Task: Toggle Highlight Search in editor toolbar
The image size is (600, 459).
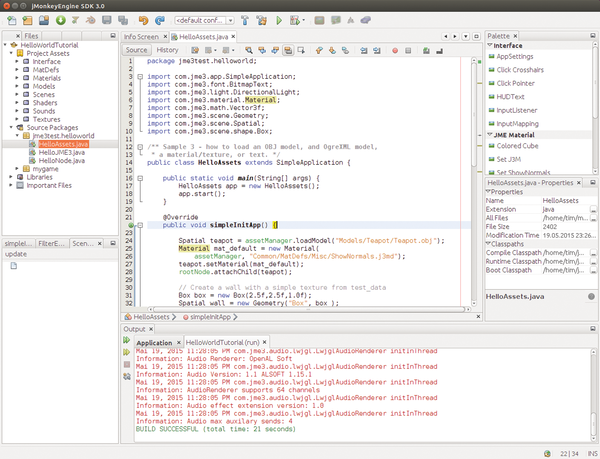Action: click(x=288, y=50)
